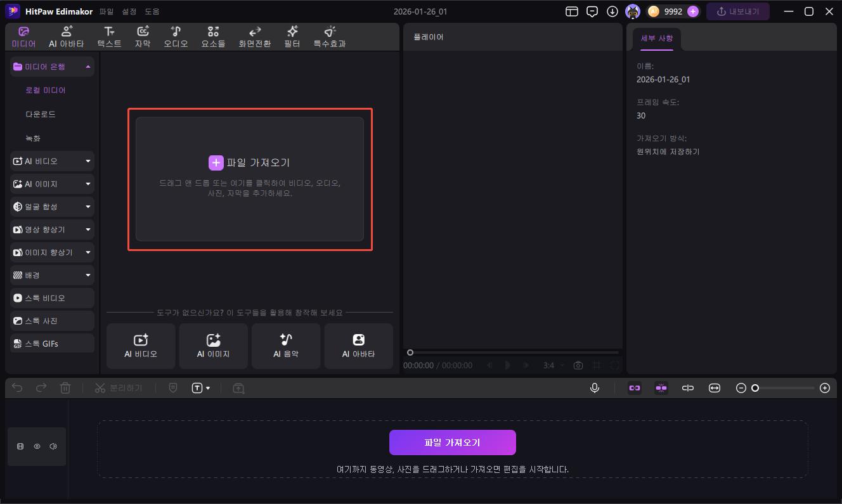The width and height of the screenshot is (842, 504).
Task: Open the 도움 menu
Action: click(152, 11)
